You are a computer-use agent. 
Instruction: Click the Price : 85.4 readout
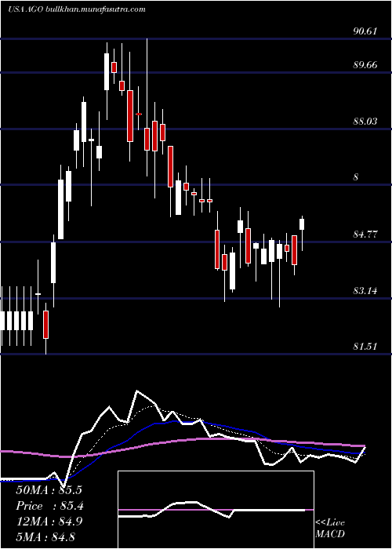coord(49,506)
